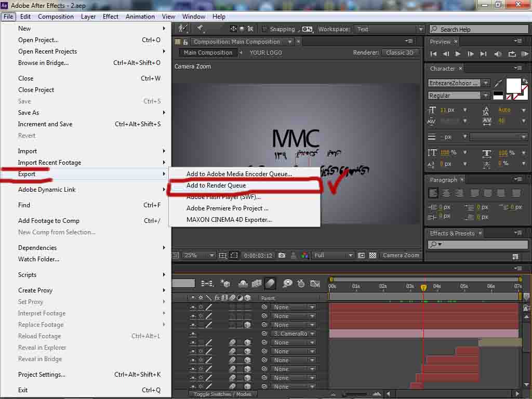Image resolution: width=532 pixels, height=399 pixels.
Task: Close the Character panel tab
Action: tap(460, 69)
